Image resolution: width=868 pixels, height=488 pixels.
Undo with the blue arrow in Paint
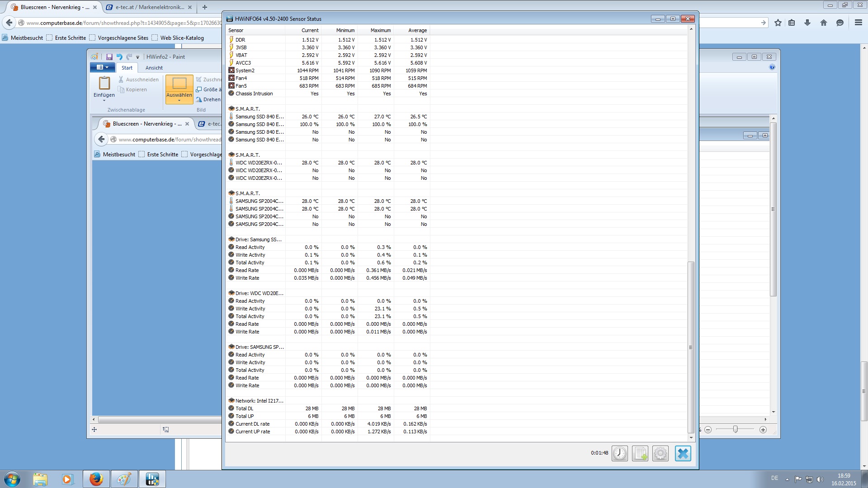pos(119,57)
